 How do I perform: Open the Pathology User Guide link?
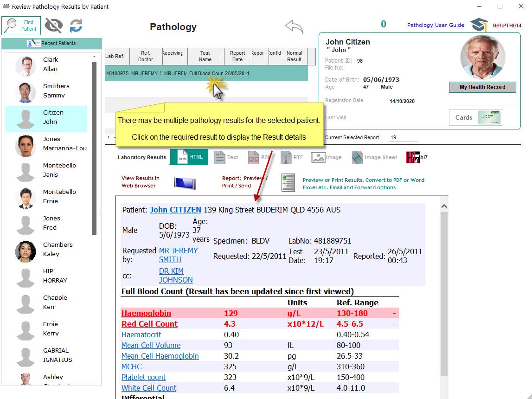[x=436, y=25]
